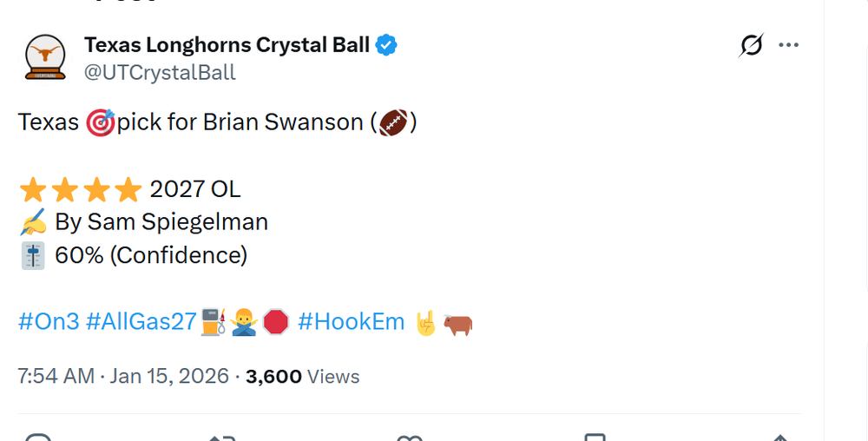The height and width of the screenshot is (441, 868).
Task: Open the Grok explain-post icon
Action: [x=751, y=45]
